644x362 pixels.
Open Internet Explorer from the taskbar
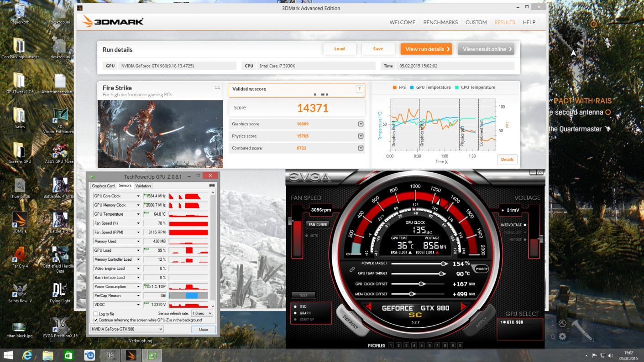pyautogui.click(x=27, y=355)
